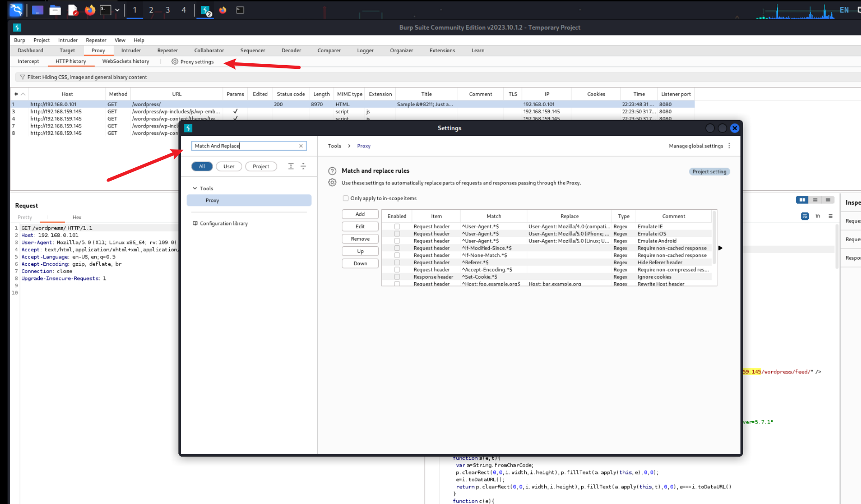Select the All settings filter

[x=202, y=166]
